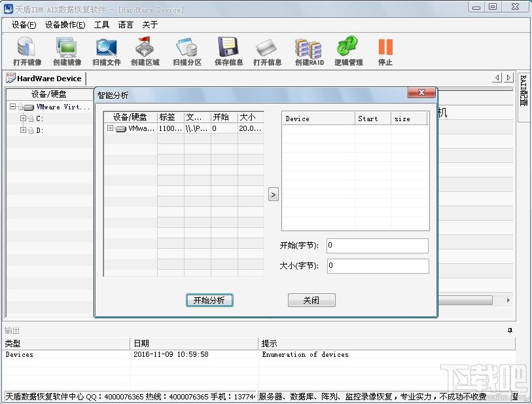Click the 提示 column header in the output panel
The image size is (532, 404).
(387, 343)
